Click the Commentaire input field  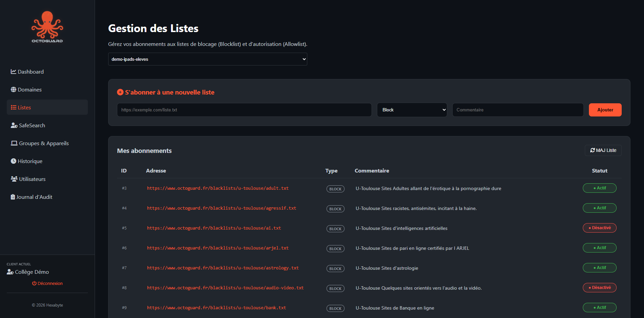point(518,110)
